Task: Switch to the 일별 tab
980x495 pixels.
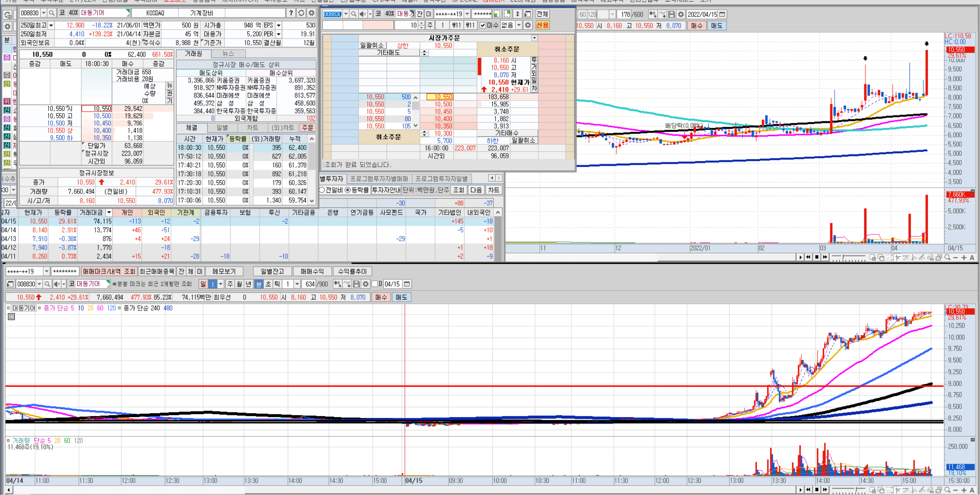Action: 222,128
